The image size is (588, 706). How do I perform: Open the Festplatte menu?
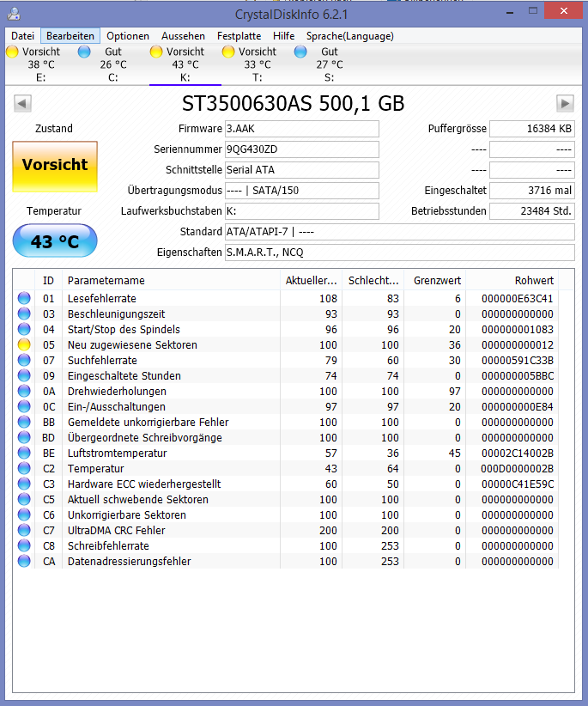tap(239, 36)
